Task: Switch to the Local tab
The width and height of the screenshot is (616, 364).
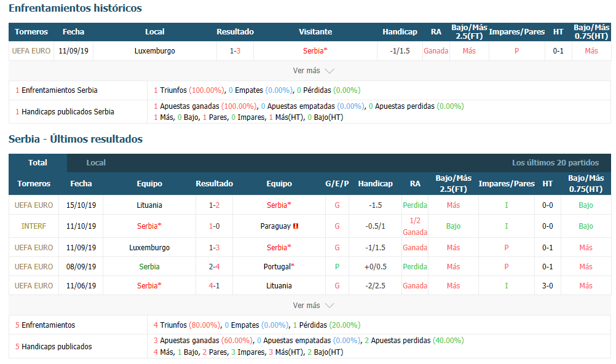Action: pos(96,163)
